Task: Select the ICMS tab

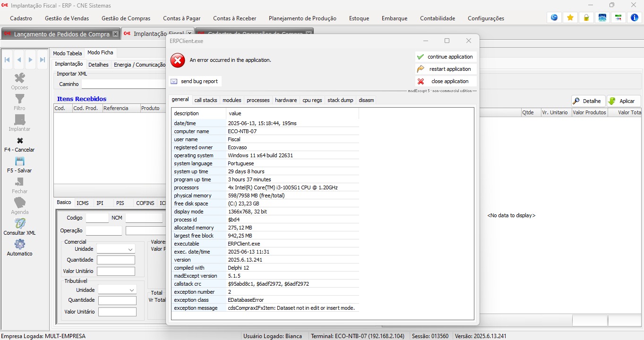Action: [83, 203]
